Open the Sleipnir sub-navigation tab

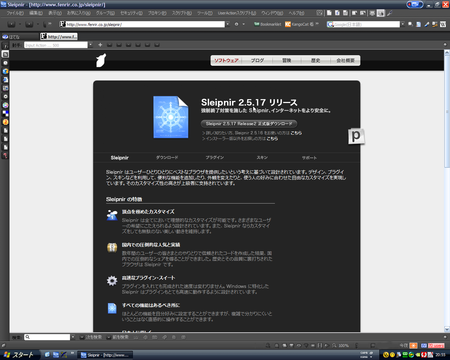pyautogui.click(x=120, y=158)
